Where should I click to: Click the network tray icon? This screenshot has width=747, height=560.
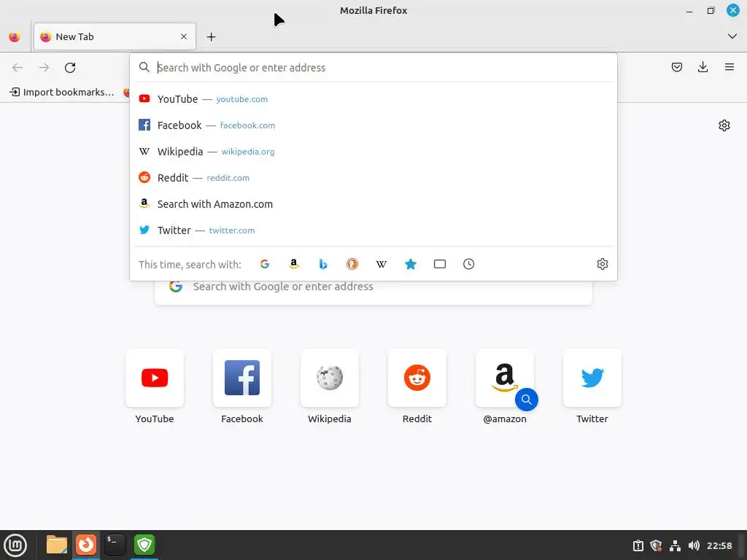[675, 545]
